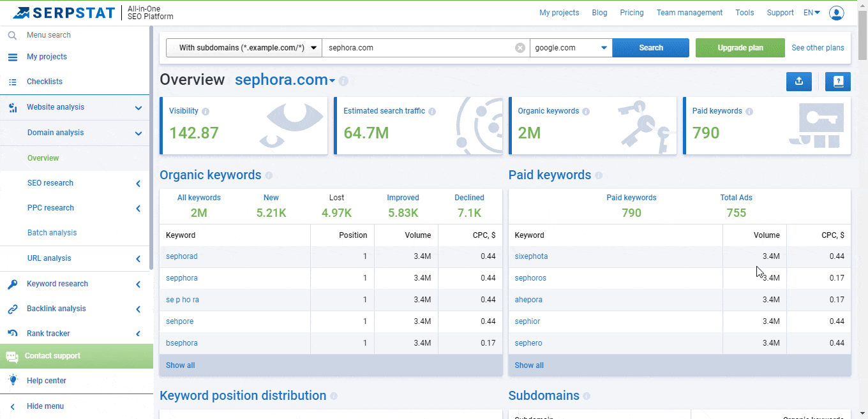Click the Serpstat logo
Image resolution: width=868 pixels, height=419 pixels.
point(64,13)
